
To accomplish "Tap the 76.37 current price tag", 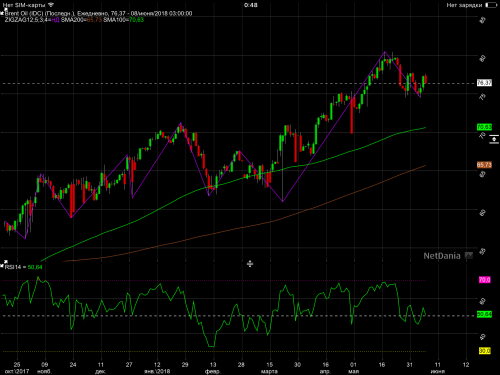I will (x=484, y=83).
